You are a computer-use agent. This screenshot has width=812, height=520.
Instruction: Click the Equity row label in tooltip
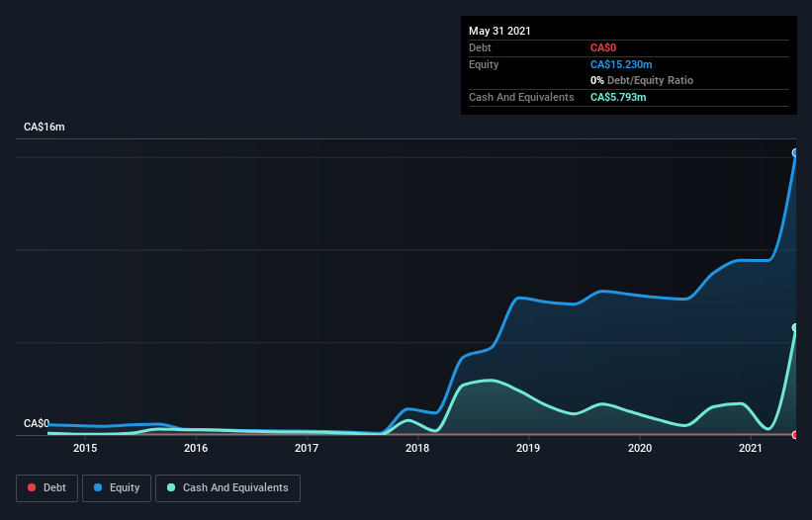coord(484,64)
